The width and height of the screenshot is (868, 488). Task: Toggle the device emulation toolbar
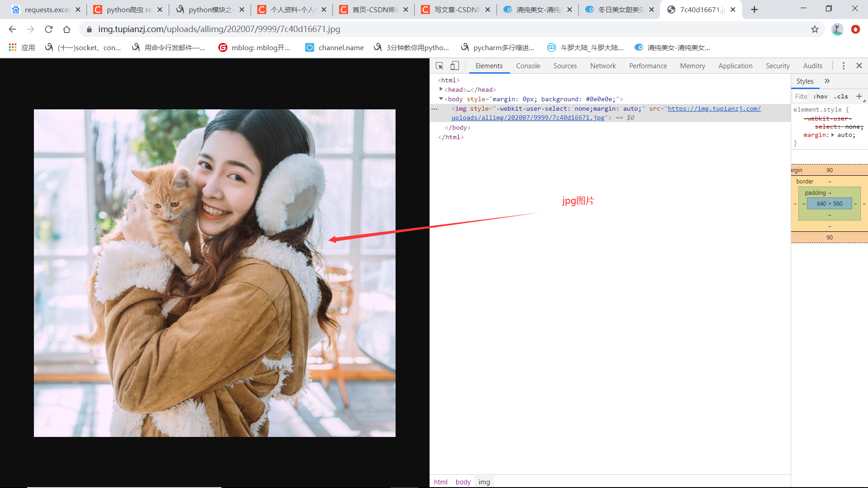click(454, 66)
